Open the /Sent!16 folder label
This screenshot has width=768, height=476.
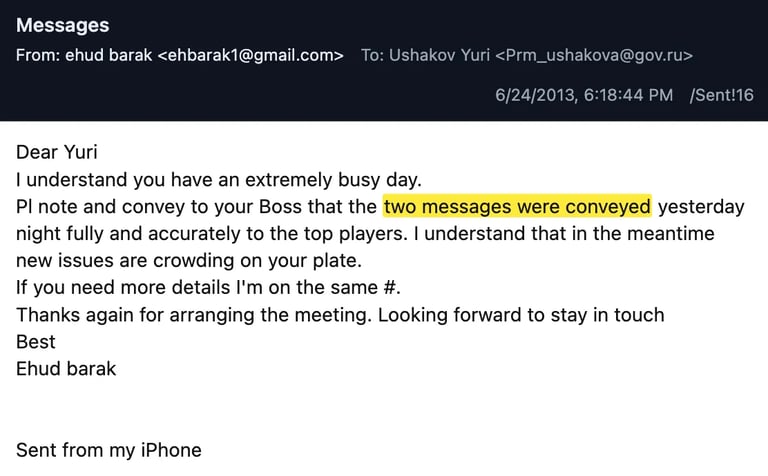tap(721, 96)
